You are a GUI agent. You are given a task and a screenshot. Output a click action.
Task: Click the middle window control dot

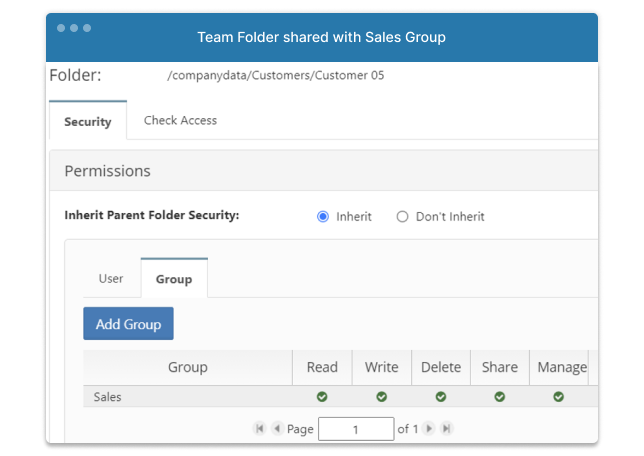74,28
